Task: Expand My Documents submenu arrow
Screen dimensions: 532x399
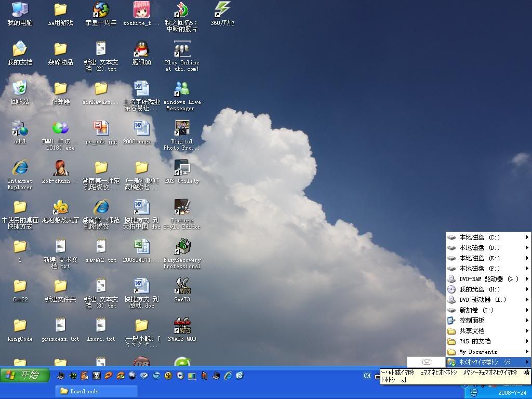Action: pos(527,352)
